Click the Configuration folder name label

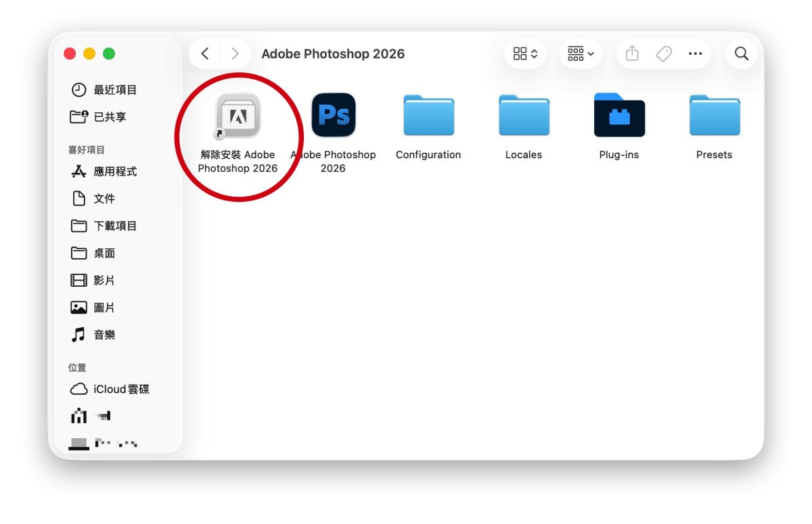tap(428, 155)
